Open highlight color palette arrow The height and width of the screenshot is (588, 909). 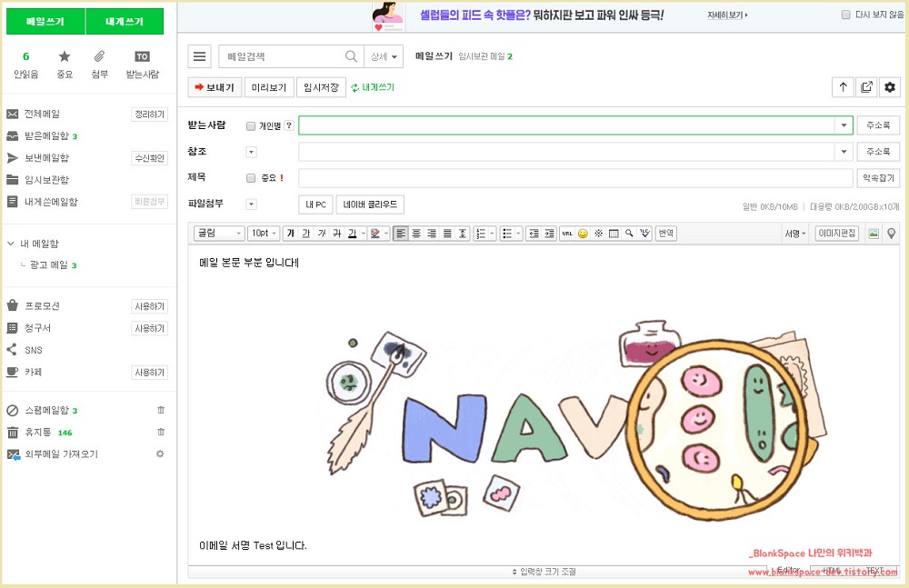click(x=386, y=234)
